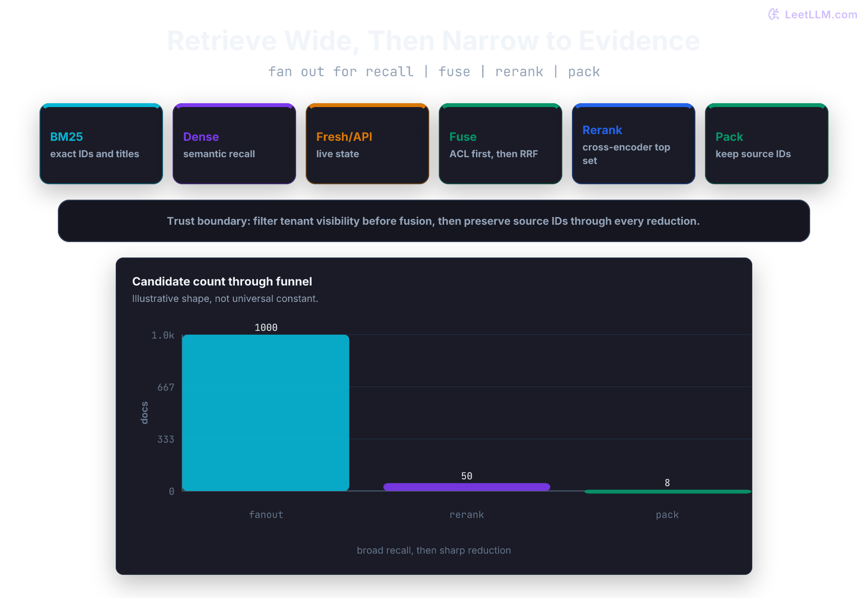Click the 1000 value label
The height and width of the screenshot is (598, 868).
[x=266, y=327]
